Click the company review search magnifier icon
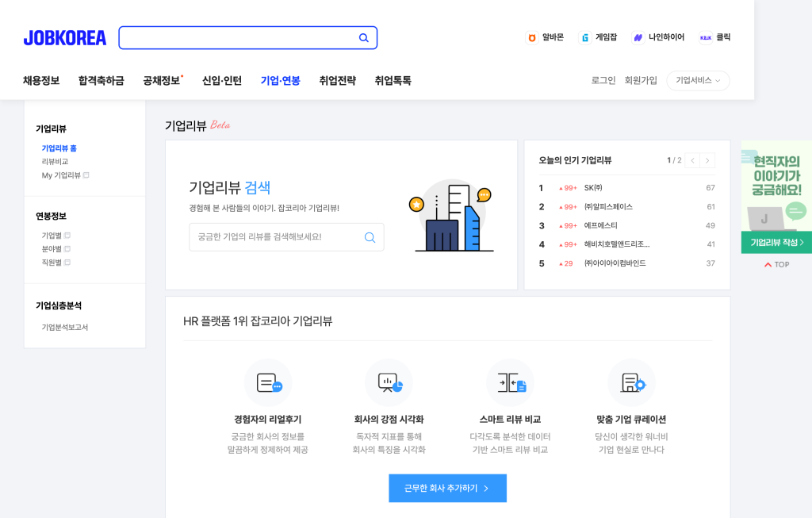The width and height of the screenshot is (812, 518). coord(370,237)
